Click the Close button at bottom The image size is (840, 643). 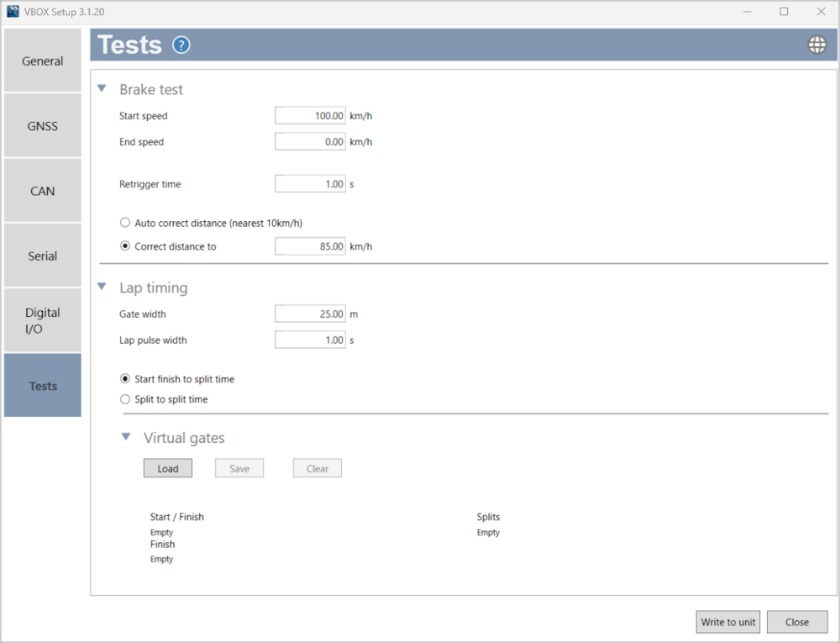pyautogui.click(x=797, y=622)
